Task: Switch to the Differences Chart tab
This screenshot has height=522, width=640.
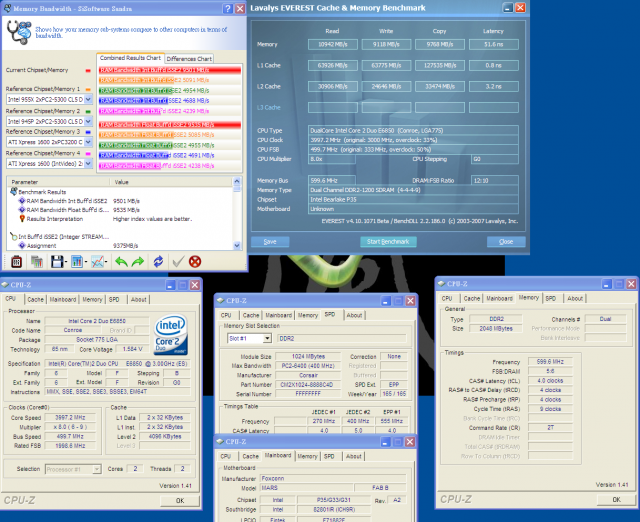Action: [189, 59]
